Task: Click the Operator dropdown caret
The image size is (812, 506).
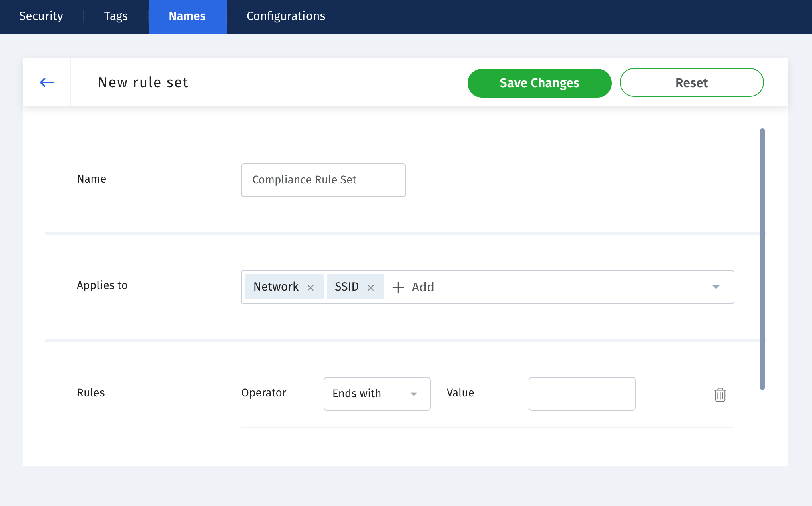Action: point(414,394)
